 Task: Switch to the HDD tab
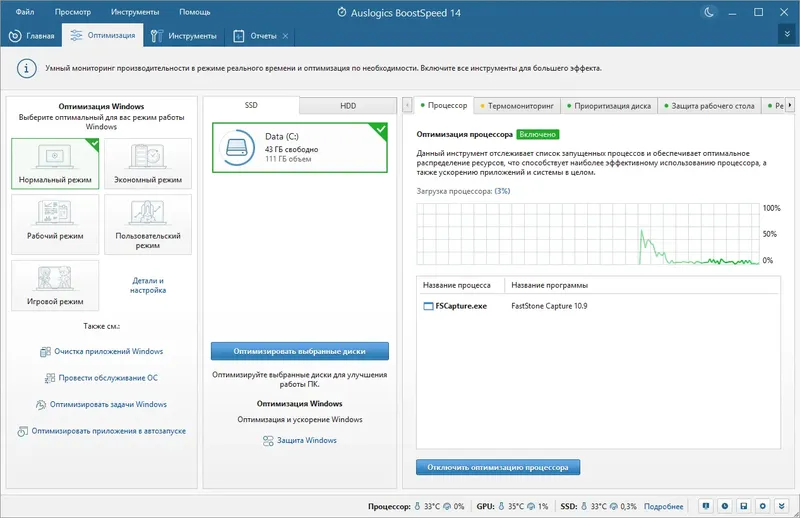(348, 106)
